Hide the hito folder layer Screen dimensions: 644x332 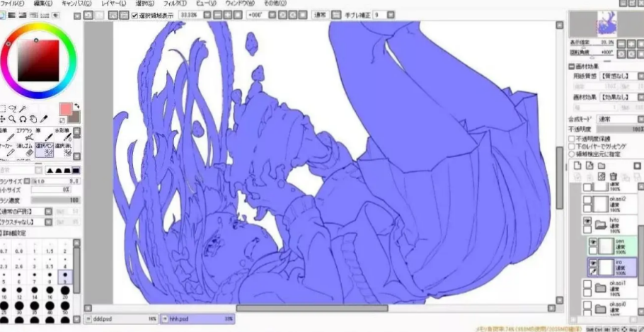point(587,221)
